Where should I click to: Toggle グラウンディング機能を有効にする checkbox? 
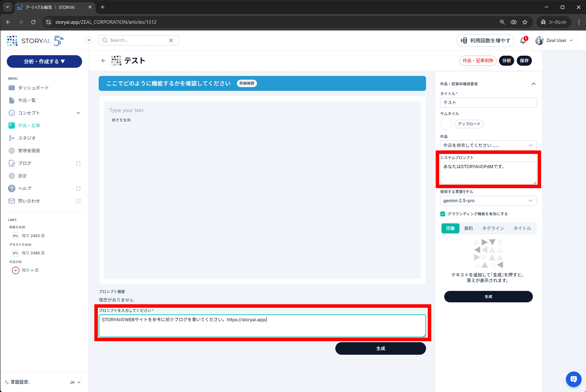coord(443,214)
